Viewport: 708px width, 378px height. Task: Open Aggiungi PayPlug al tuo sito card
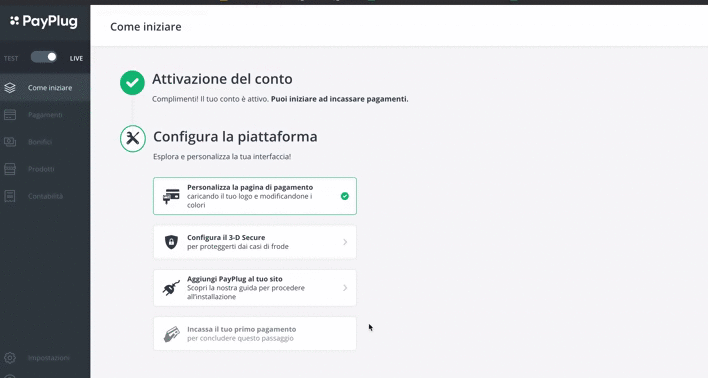tap(255, 288)
